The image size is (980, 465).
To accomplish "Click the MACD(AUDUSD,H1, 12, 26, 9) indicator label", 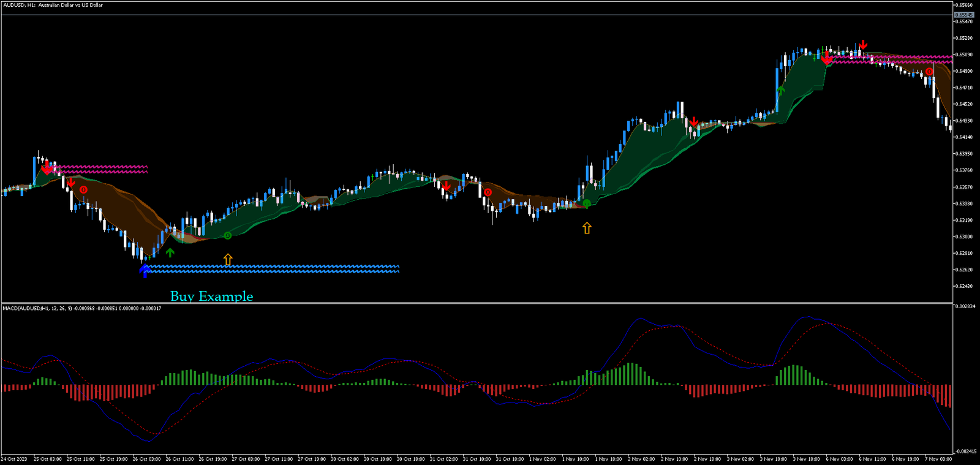I will click(x=81, y=308).
